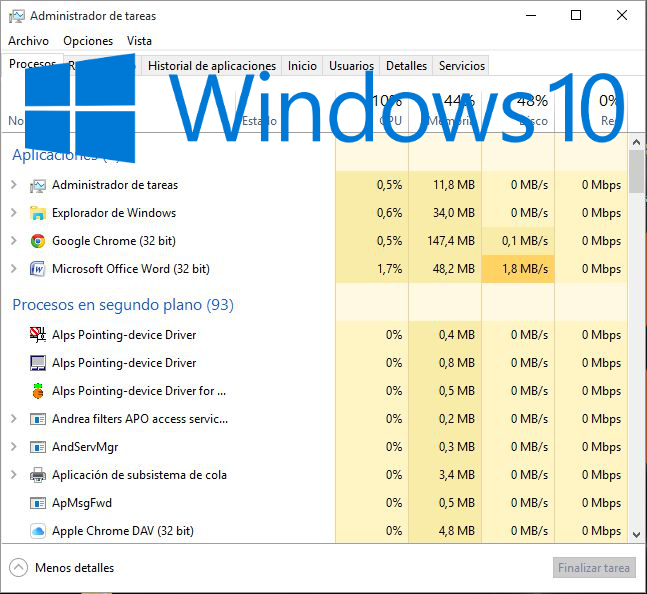Click the monitor-shaped second Alps Pointing-device Driver icon
Image resolution: width=647 pixels, height=594 pixels.
click(x=38, y=363)
